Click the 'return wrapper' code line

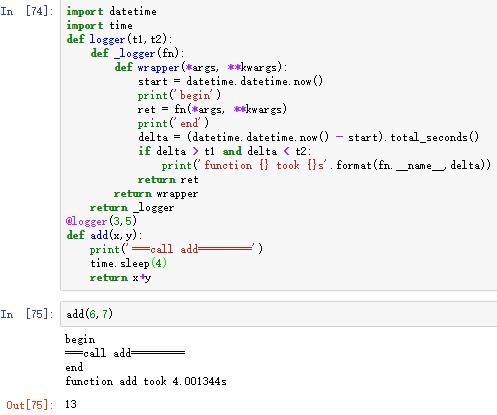click(156, 194)
